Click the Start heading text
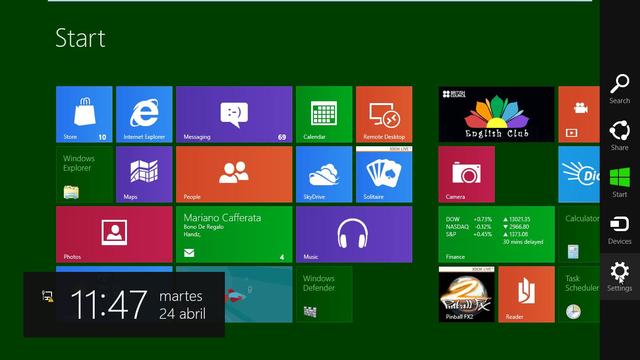The width and height of the screenshot is (640, 360). 80,38
